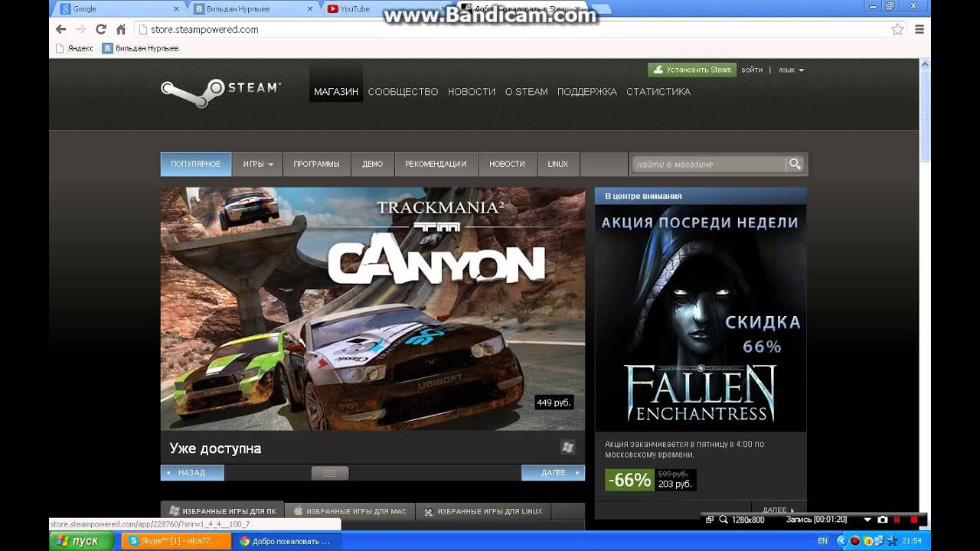Switch to Вильдан Нурлыев browser tab
The width and height of the screenshot is (980, 551).
253,9
